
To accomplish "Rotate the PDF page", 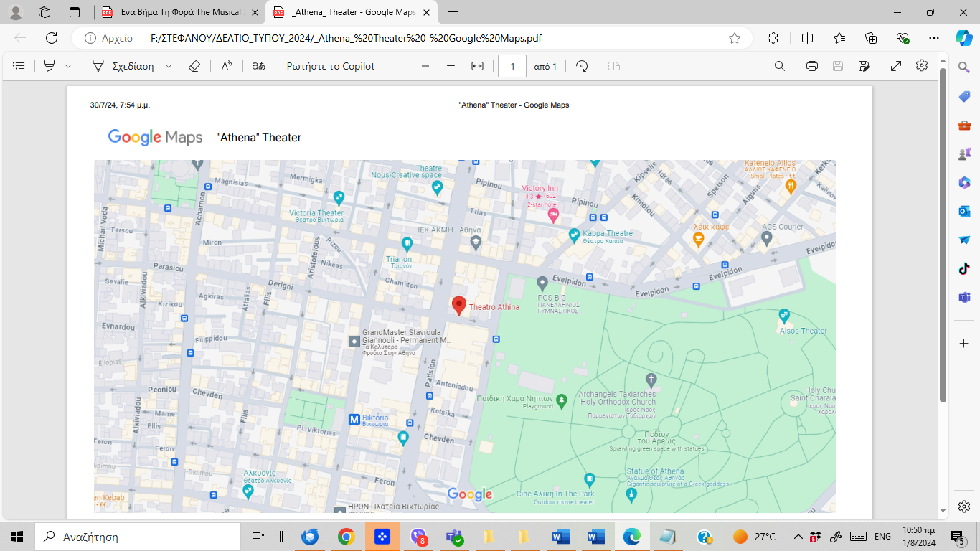I will coord(583,66).
